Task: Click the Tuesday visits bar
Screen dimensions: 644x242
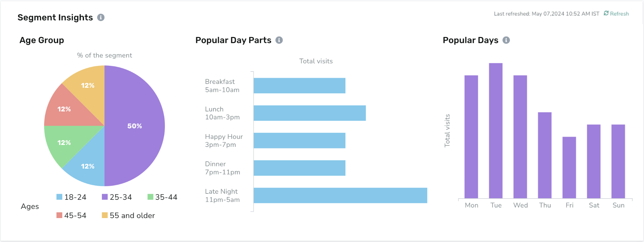Action: click(x=496, y=131)
